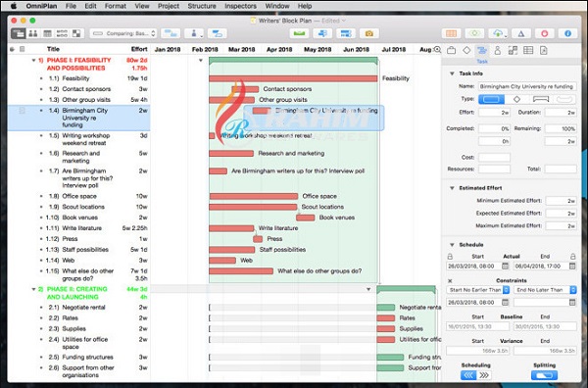Screen dimensions: 588x388
Task: Toggle the blue info Inspector button
Action: click(567, 33)
